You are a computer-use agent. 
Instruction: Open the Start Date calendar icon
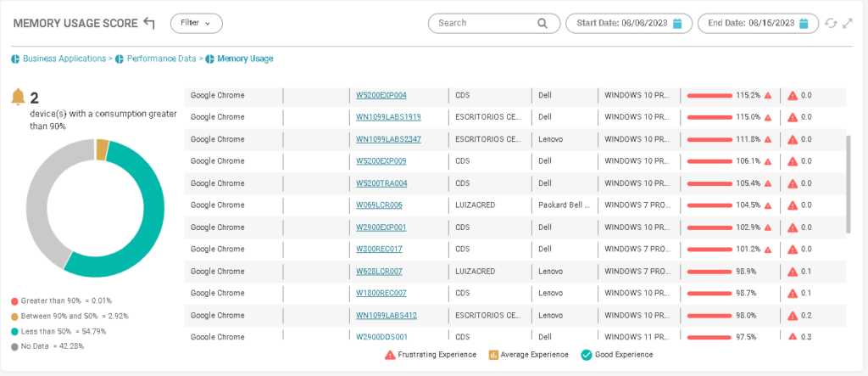pyautogui.click(x=677, y=24)
